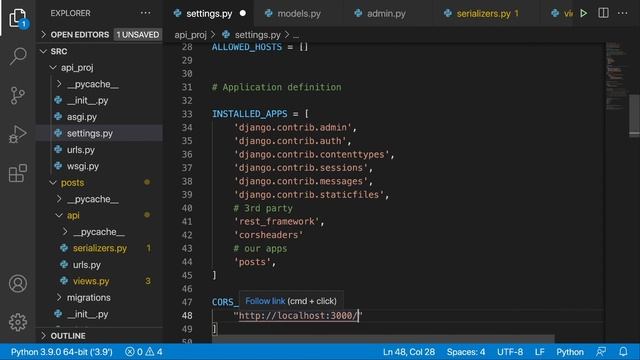Image resolution: width=640 pixels, height=360 pixels.
Task: Open notifications bell in status bar
Action: pyautogui.click(x=623, y=352)
